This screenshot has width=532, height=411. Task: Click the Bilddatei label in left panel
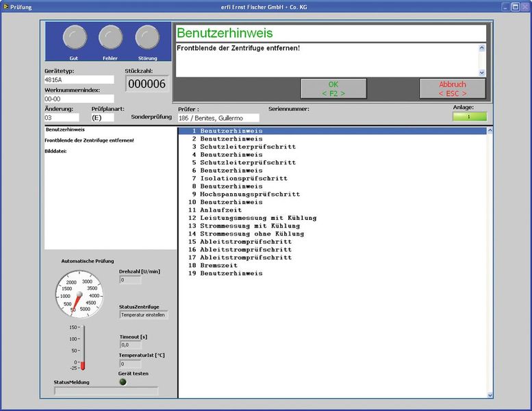point(55,151)
